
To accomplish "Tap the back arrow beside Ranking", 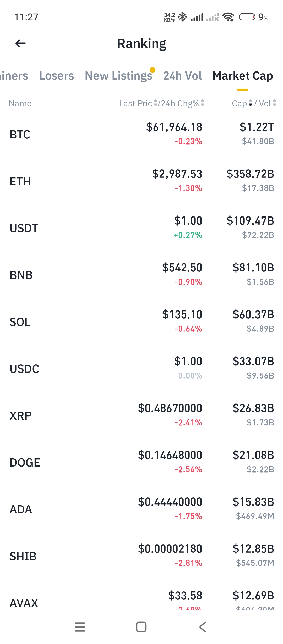I will (20, 43).
